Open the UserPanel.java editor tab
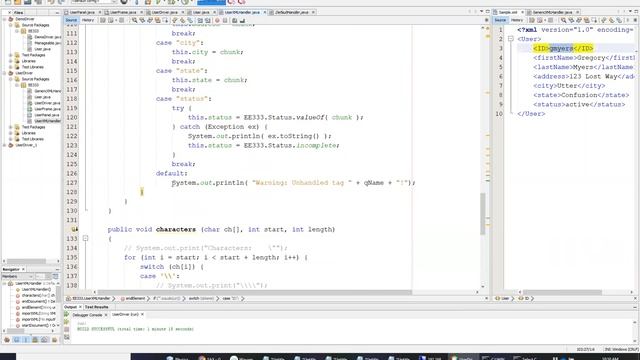Viewport: 640px width, 360px height. tap(82, 12)
